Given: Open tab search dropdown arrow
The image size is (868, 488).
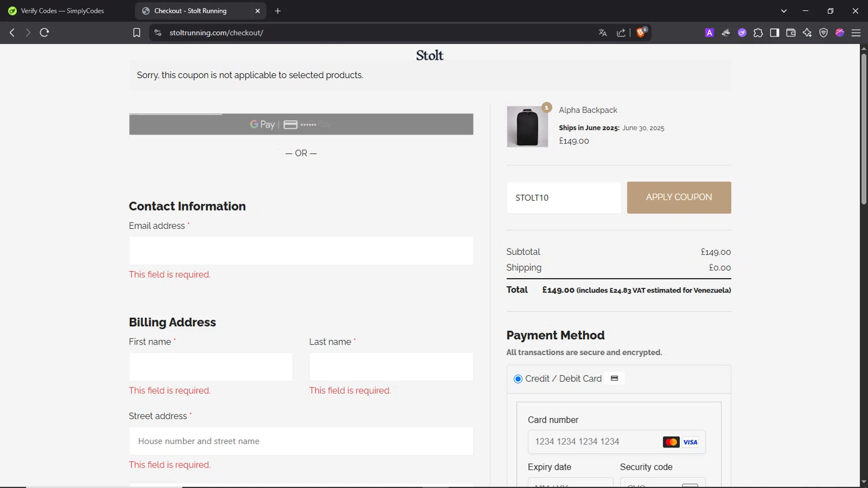Looking at the screenshot, I should [784, 11].
